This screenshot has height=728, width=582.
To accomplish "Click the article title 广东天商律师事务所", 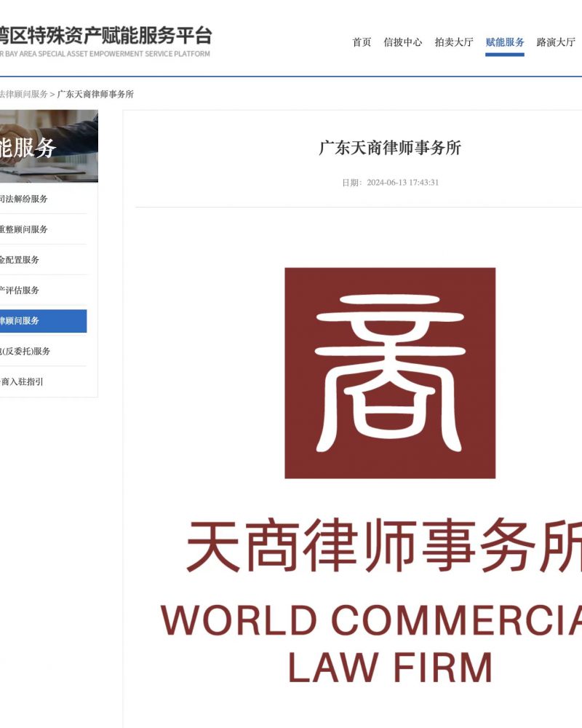I will pyautogui.click(x=390, y=148).
